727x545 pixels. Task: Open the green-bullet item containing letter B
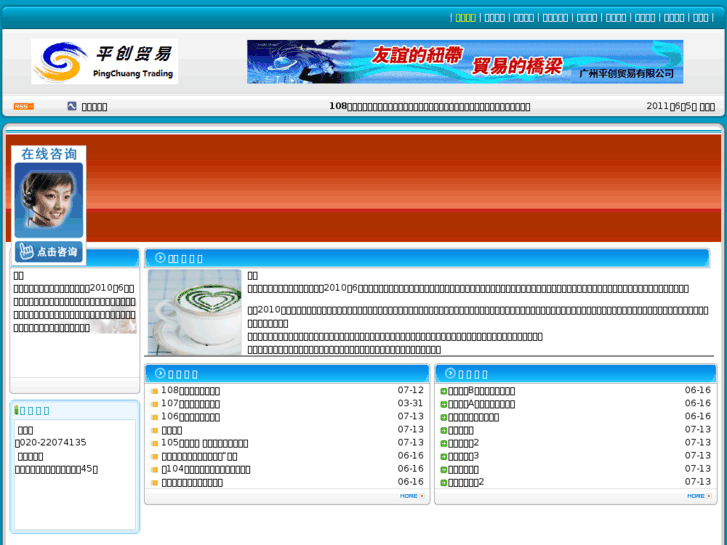[x=481, y=391]
